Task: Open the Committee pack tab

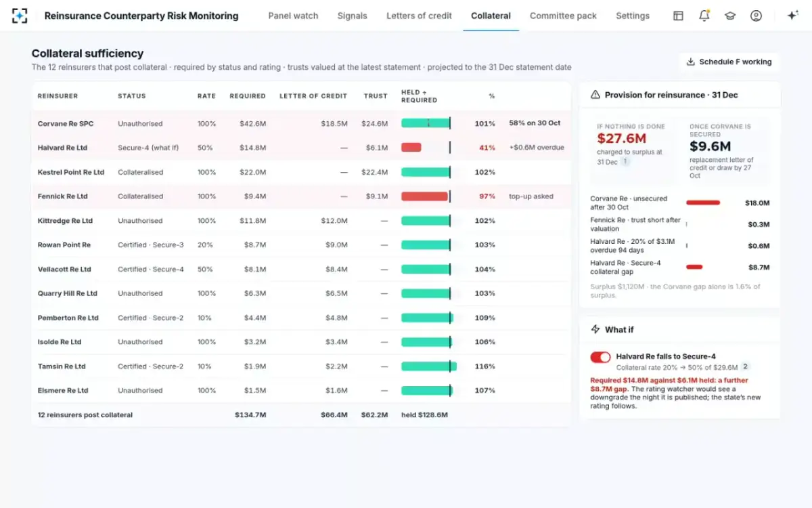Action: 563,16
